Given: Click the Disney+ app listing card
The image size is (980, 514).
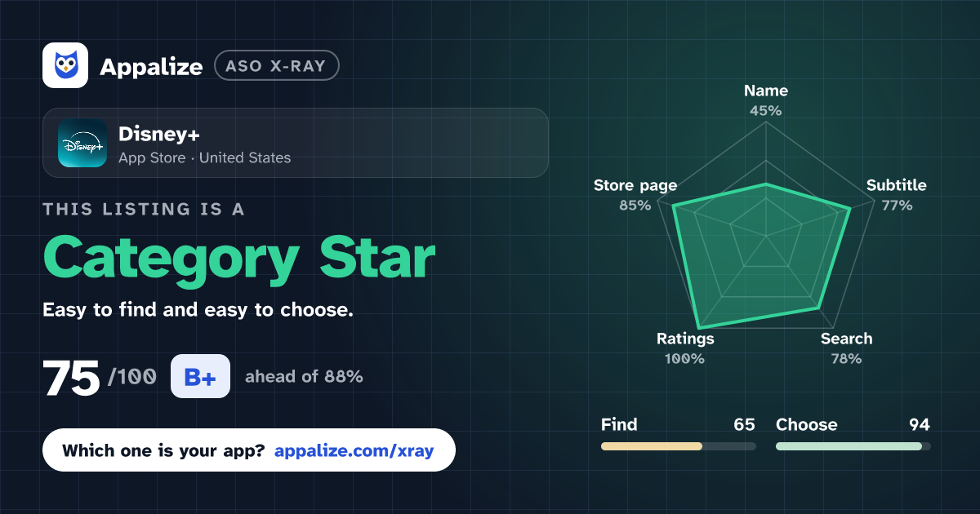Looking at the screenshot, I should tap(295, 143).
